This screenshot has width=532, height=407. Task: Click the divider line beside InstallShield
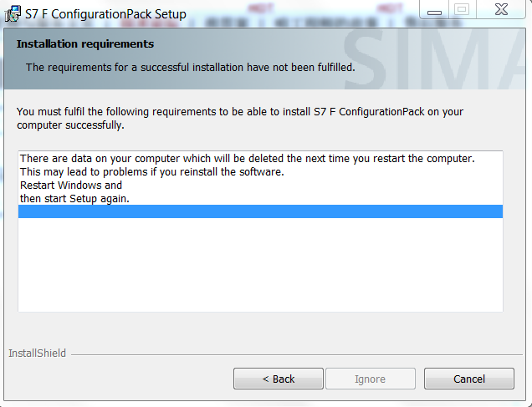click(x=293, y=354)
